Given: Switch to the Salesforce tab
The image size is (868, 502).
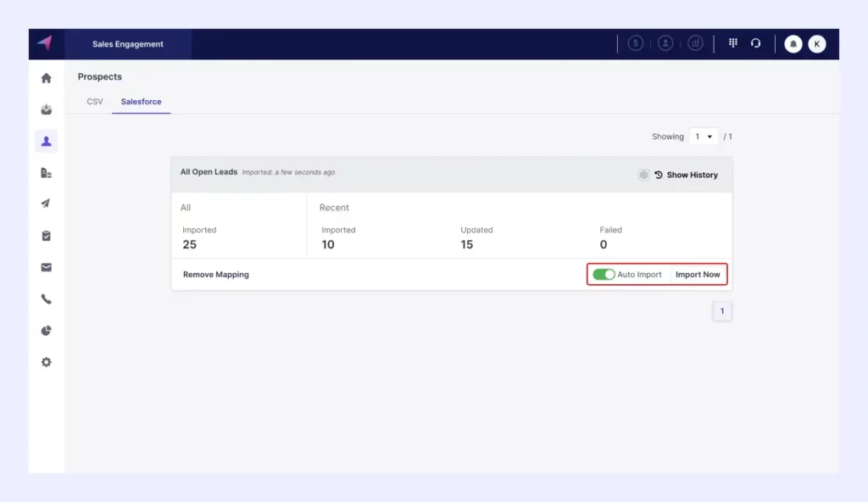Looking at the screenshot, I should click(142, 102).
